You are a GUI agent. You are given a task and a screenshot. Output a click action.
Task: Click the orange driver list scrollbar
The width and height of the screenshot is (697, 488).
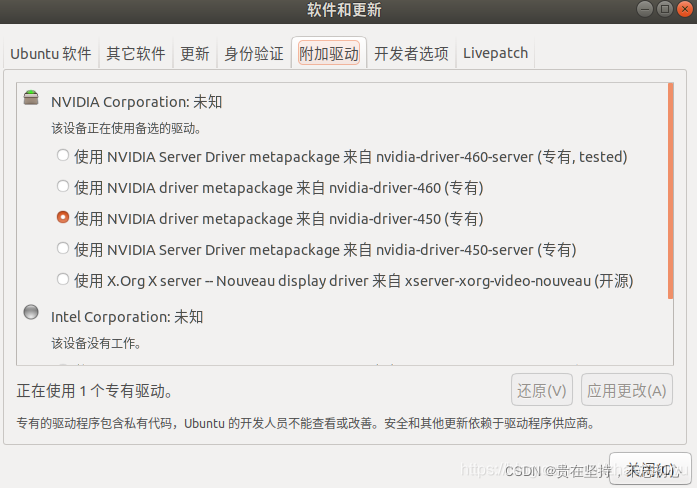pos(670,191)
